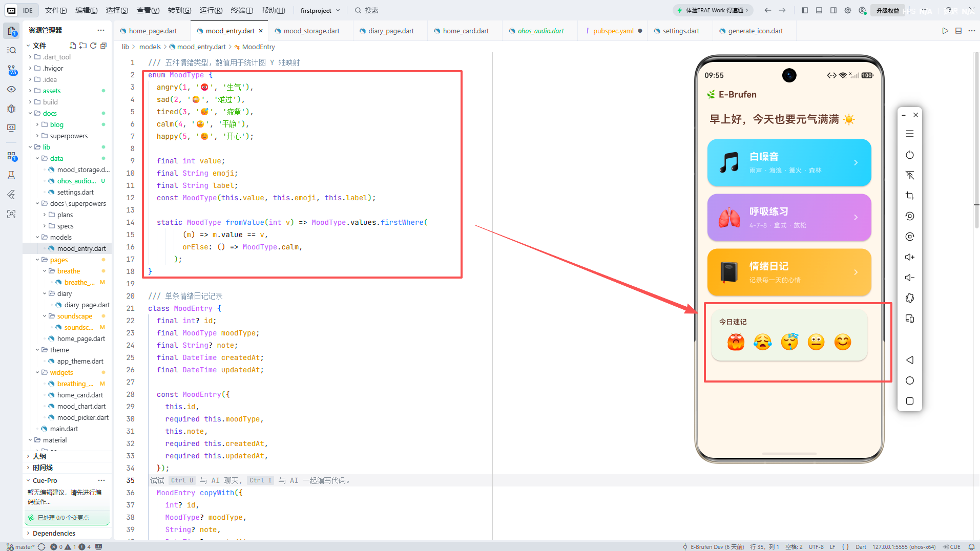Toggle the primary sidebar layout icon
Viewport: 980px width, 551px height.
[x=805, y=10]
